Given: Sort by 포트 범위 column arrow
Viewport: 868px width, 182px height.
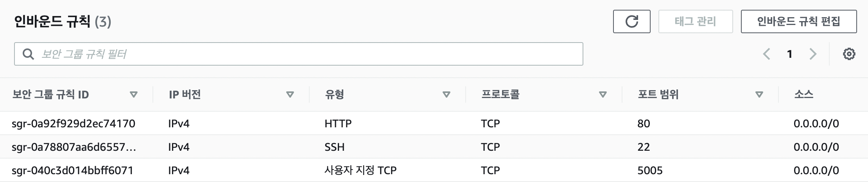Looking at the screenshot, I should (x=759, y=95).
